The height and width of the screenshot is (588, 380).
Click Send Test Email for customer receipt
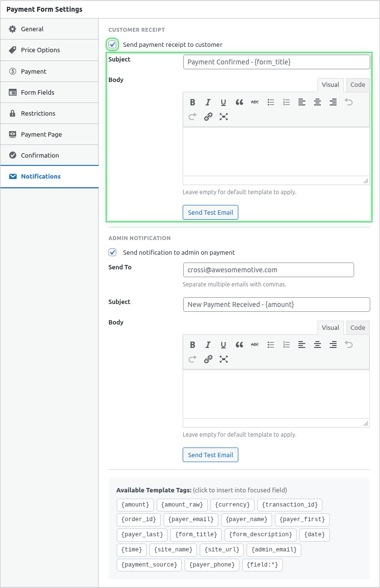click(x=210, y=212)
